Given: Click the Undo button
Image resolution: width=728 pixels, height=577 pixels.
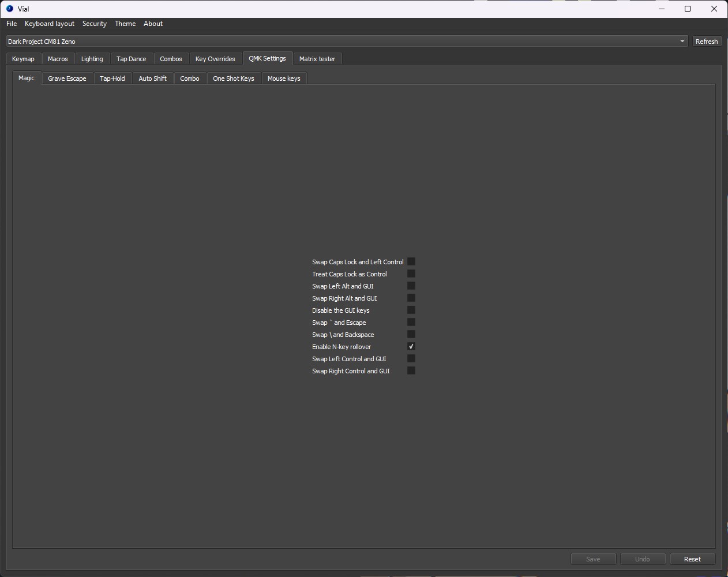Looking at the screenshot, I should tap(643, 559).
